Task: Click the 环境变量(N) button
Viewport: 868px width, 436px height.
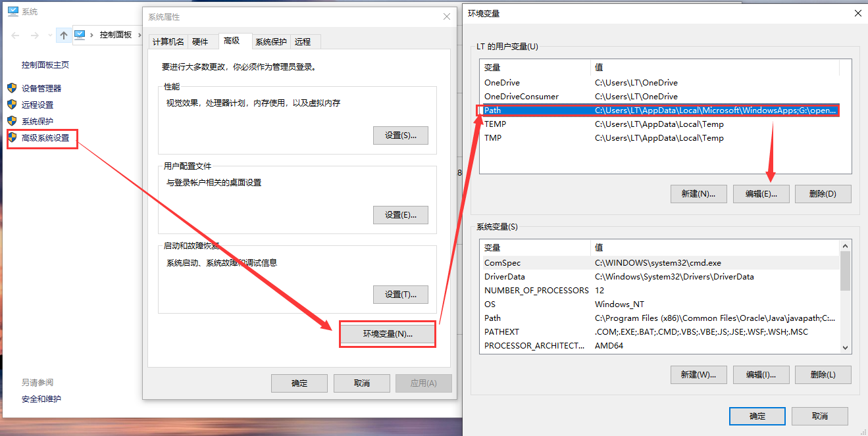Action: [387, 334]
